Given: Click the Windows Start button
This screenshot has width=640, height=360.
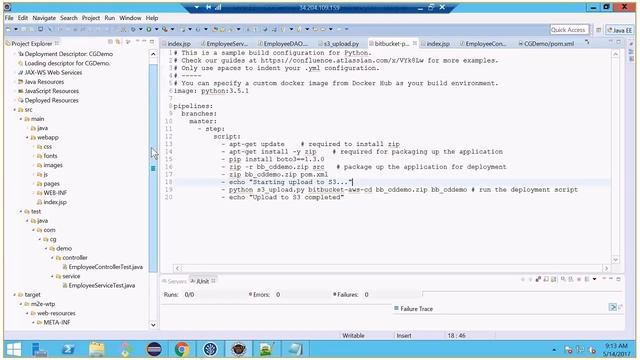Looking at the screenshot, I should [14, 350].
